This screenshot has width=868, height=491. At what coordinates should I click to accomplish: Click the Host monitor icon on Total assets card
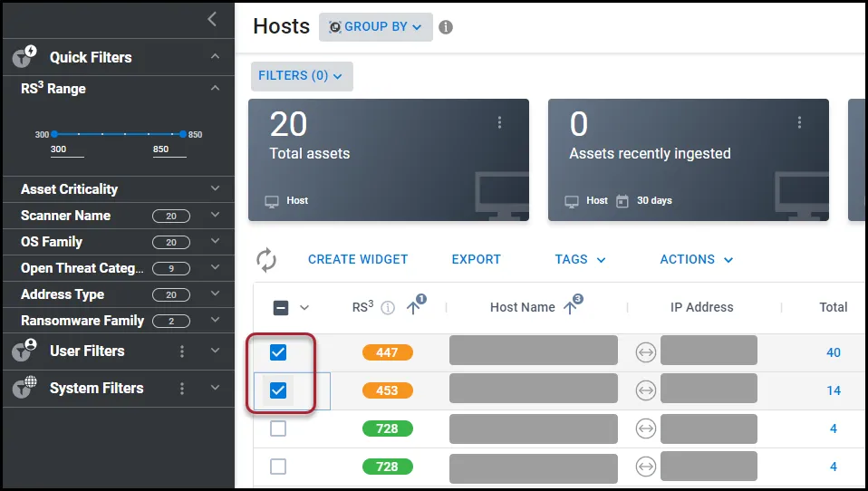(272, 201)
